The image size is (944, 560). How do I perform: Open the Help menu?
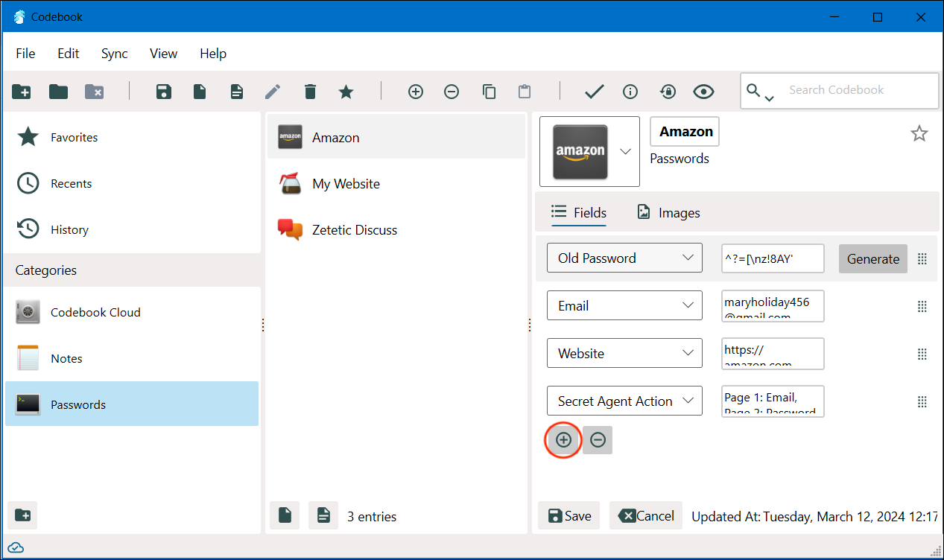tap(213, 54)
